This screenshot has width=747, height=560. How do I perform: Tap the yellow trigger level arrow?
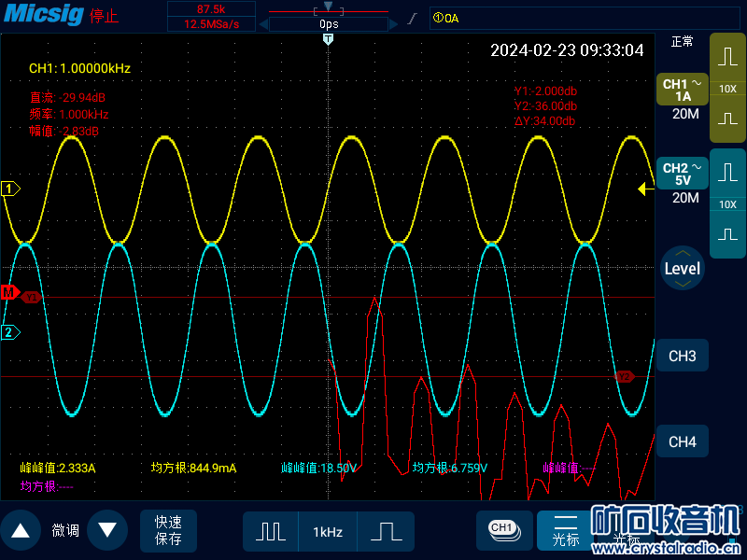[645, 189]
